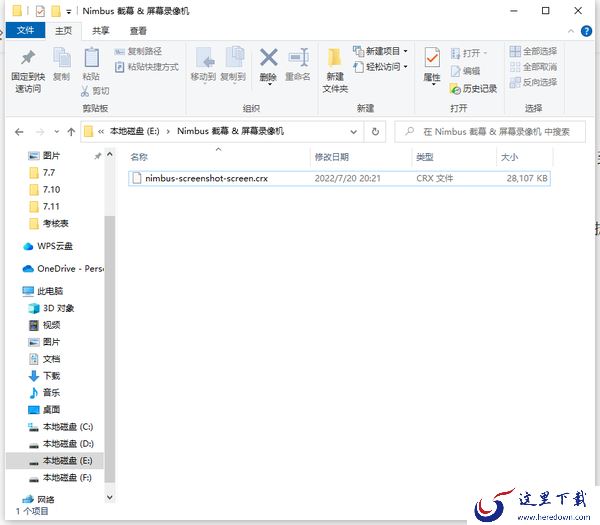Open the 7.10 folder in sidebar

pyautogui.click(x=45, y=190)
